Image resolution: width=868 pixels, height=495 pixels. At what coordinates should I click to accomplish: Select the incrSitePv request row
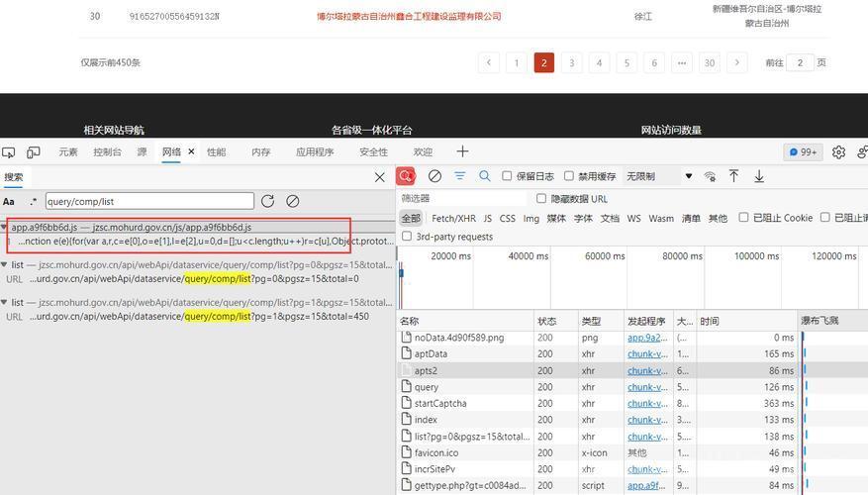pyautogui.click(x=598, y=469)
